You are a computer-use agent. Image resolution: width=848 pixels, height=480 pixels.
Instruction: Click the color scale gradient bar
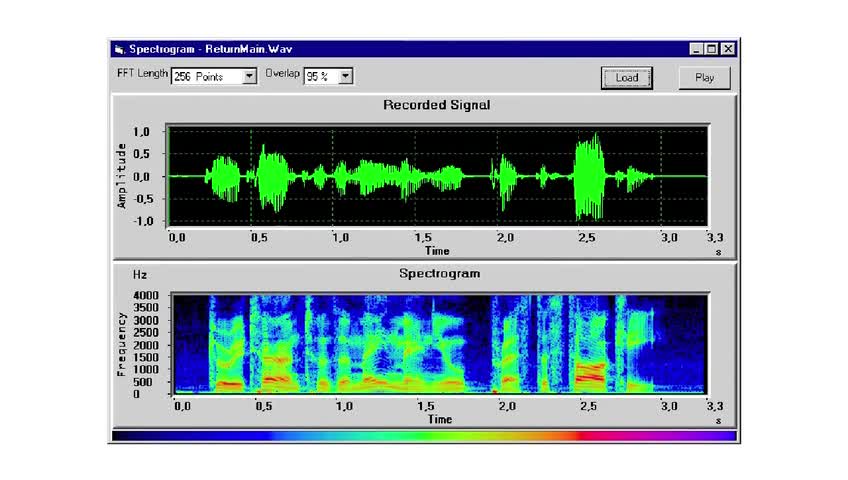tap(424, 436)
